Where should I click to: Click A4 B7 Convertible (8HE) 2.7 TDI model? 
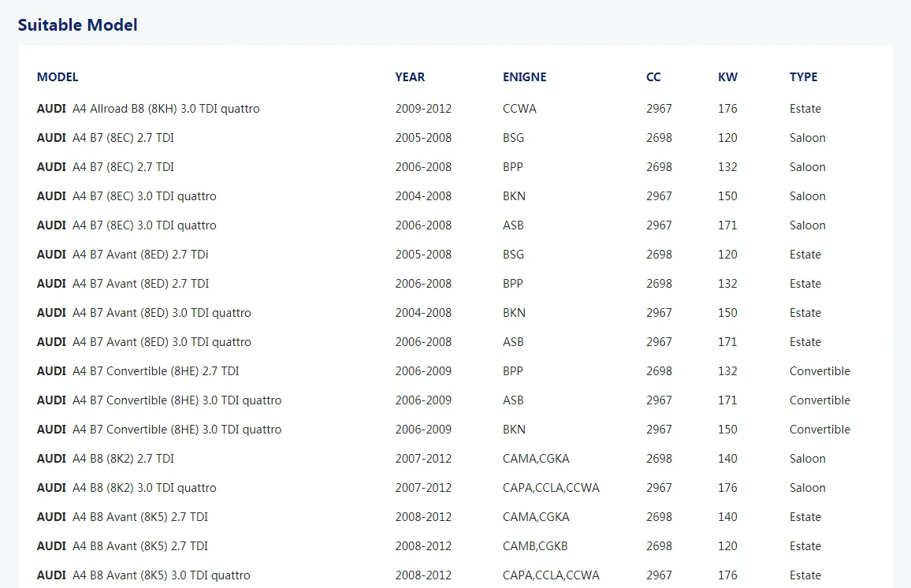point(138,370)
